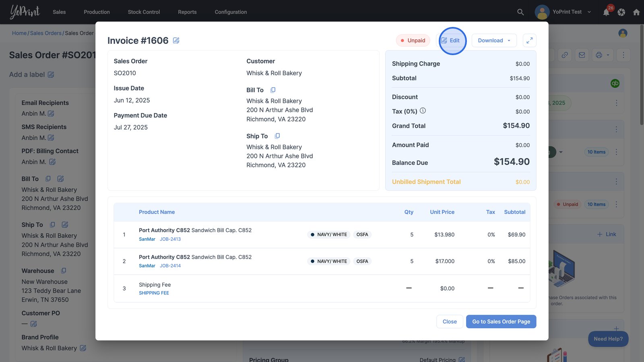Close the invoice dialog
644x362 pixels.
click(x=449, y=321)
